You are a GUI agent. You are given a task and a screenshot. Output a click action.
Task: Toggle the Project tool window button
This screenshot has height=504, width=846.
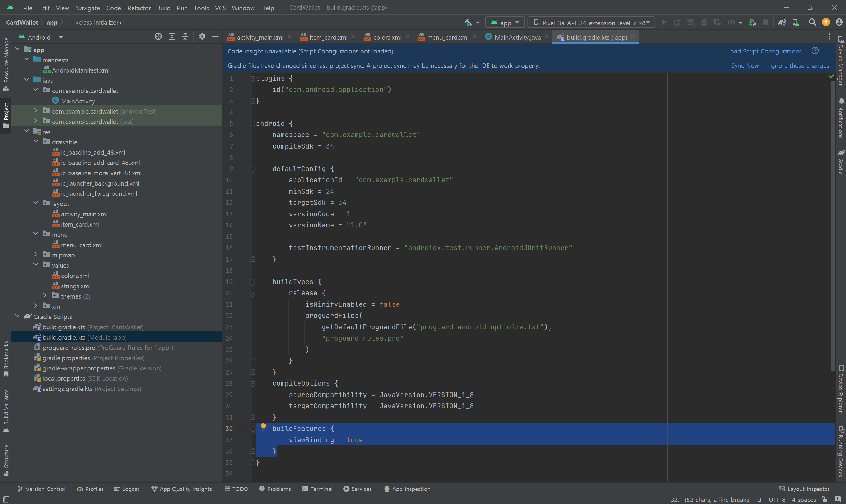[6, 115]
